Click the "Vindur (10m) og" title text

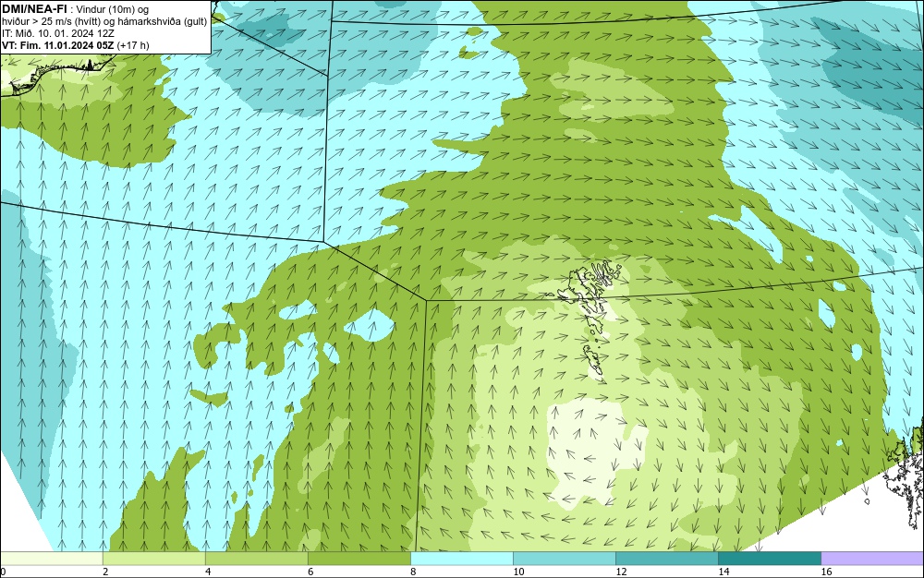[113, 9]
